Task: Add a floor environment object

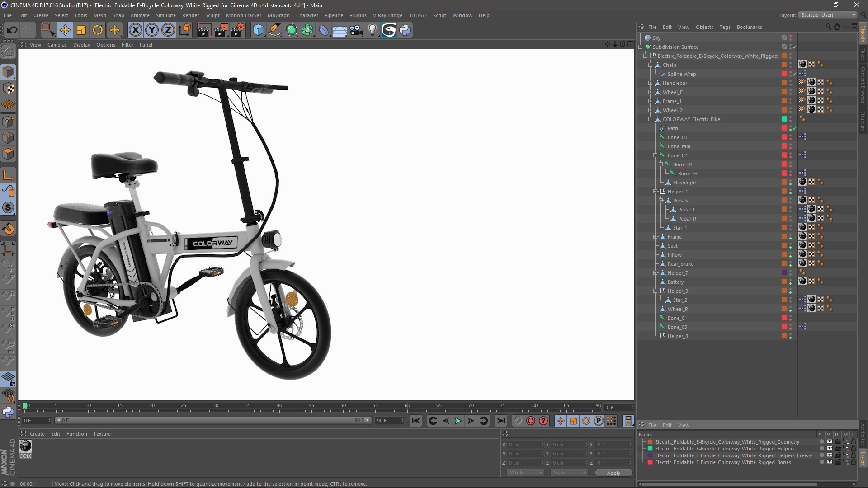Action: click(340, 30)
